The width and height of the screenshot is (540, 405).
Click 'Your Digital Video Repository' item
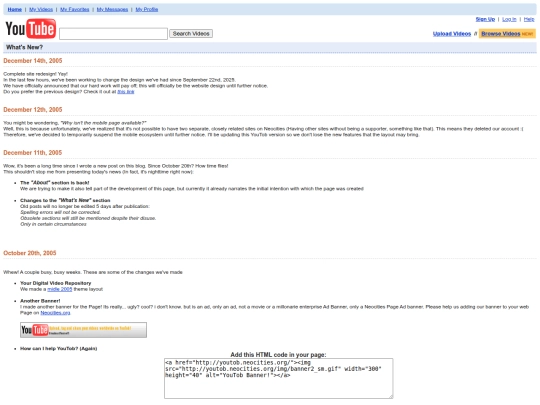pos(55,283)
